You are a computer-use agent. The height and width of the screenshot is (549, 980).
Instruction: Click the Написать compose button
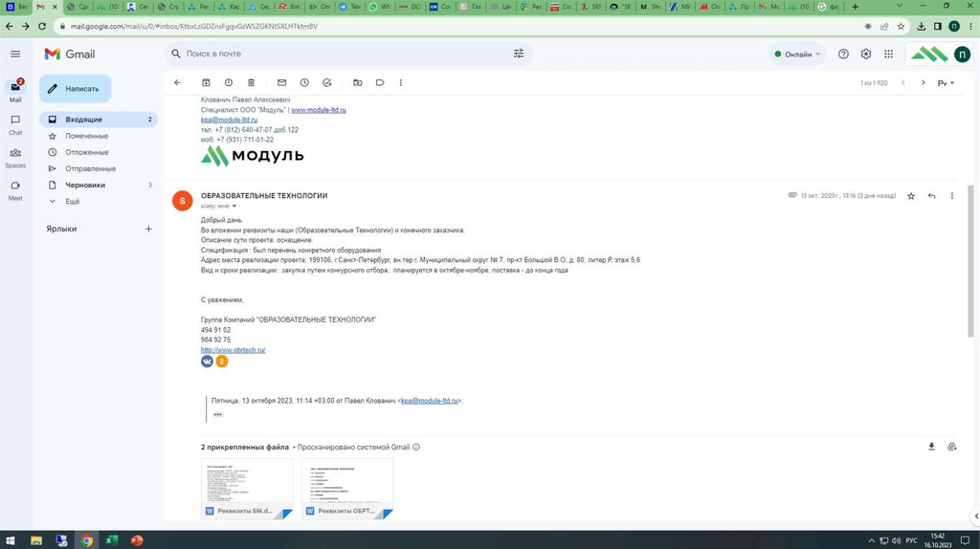coord(75,89)
